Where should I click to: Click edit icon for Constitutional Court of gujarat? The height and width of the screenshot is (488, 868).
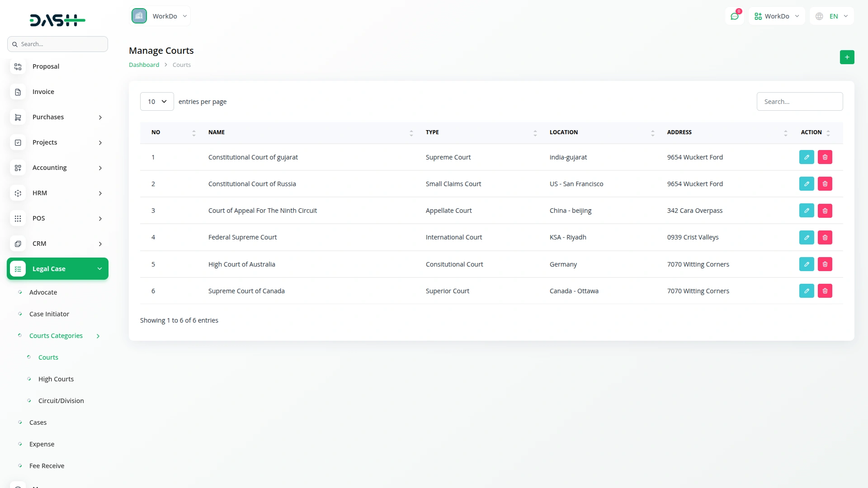807,157
